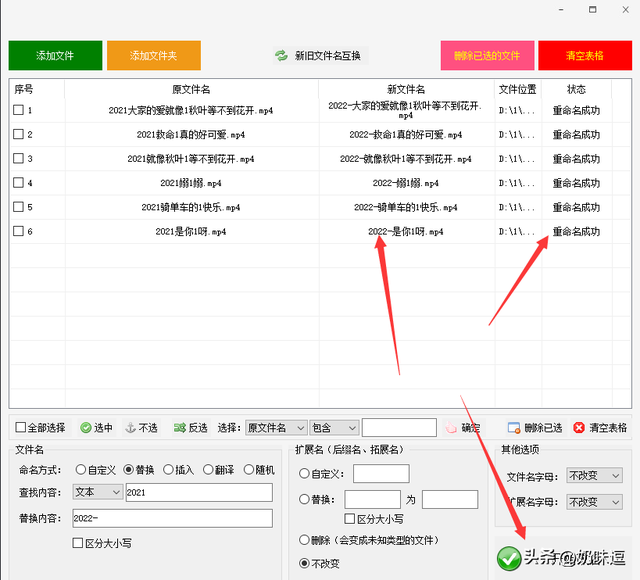This screenshot has width=640, height=580.
Task: Click the green check 选中 icon
Action: pyautogui.click(x=86, y=428)
